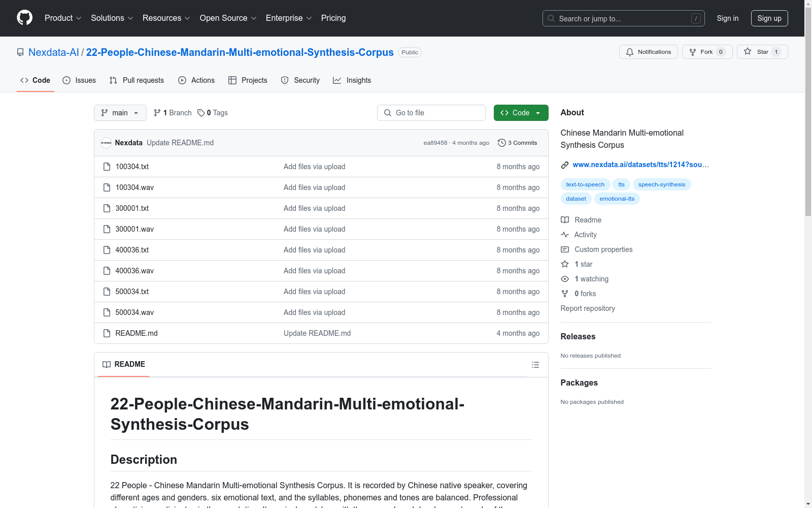Star the repository with Star button

762,52
